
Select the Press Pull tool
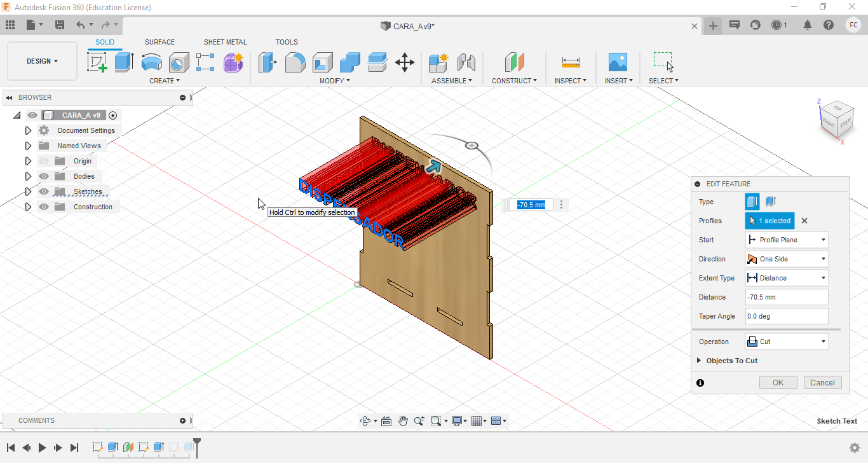click(268, 62)
